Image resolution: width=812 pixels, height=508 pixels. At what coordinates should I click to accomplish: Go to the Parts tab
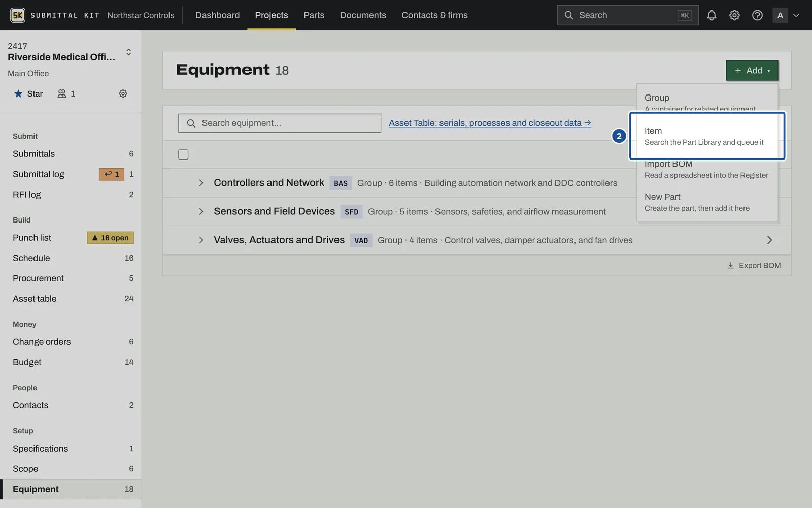(x=314, y=15)
